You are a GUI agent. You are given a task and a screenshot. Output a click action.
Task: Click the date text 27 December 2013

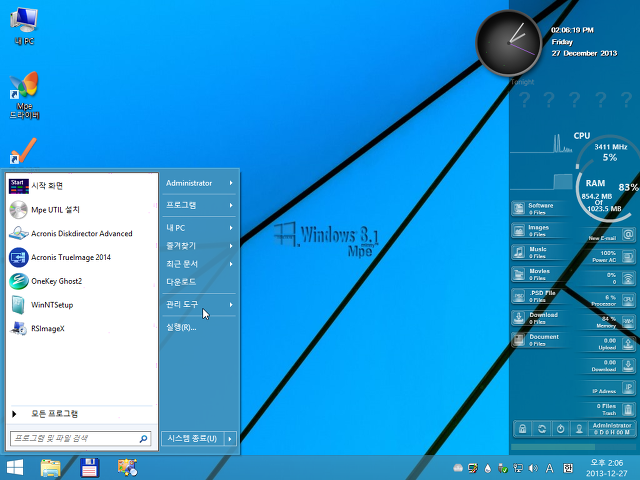pyautogui.click(x=584, y=53)
